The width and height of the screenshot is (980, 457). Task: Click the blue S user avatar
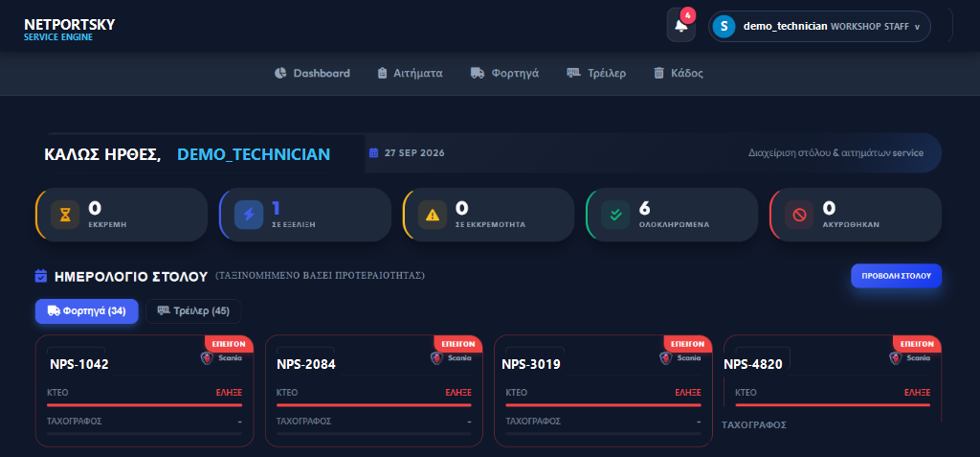pyautogui.click(x=724, y=26)
